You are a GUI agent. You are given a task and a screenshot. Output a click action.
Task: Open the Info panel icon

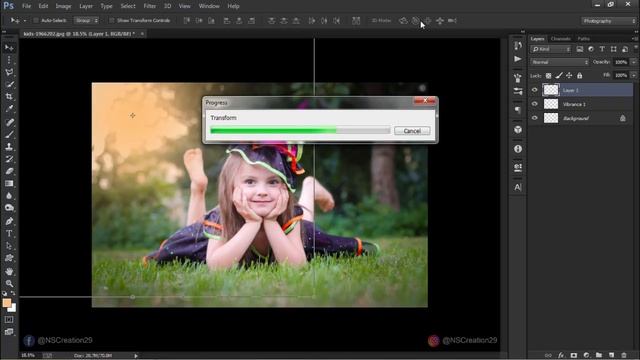click(x=518, y=149)
